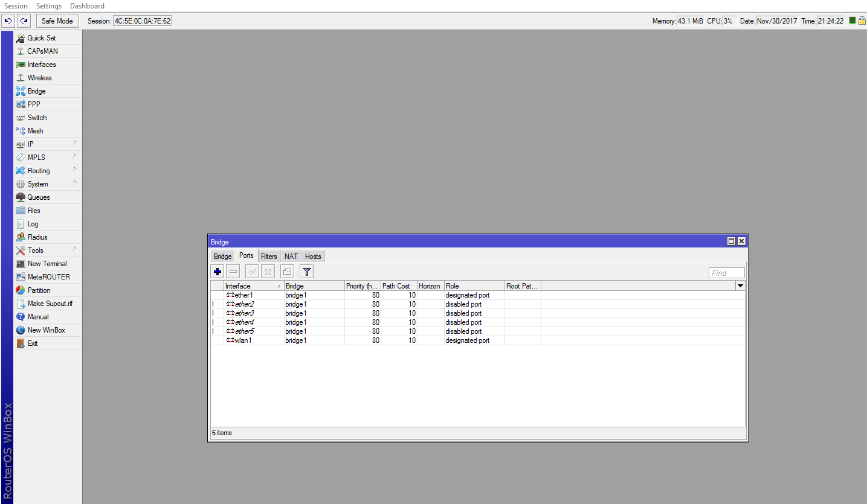
Task: Open Mesh menu item
Action: (x=48, y=131)
